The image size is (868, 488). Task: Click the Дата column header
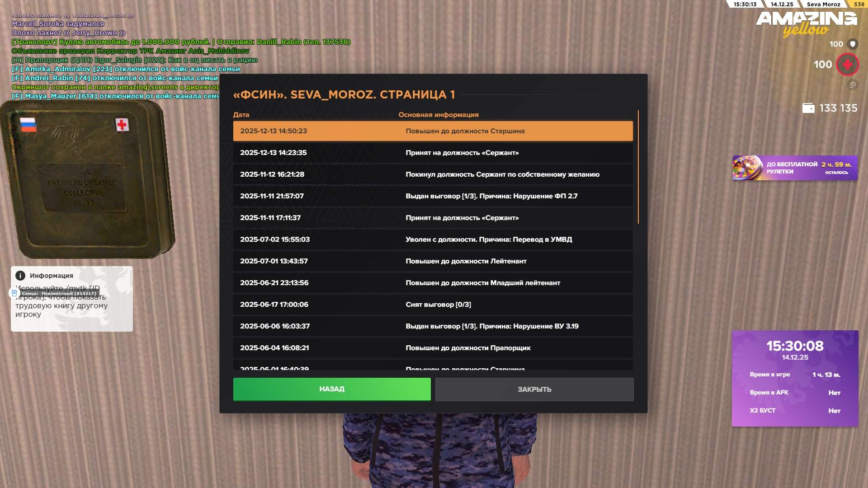click(x=241, y=115)
